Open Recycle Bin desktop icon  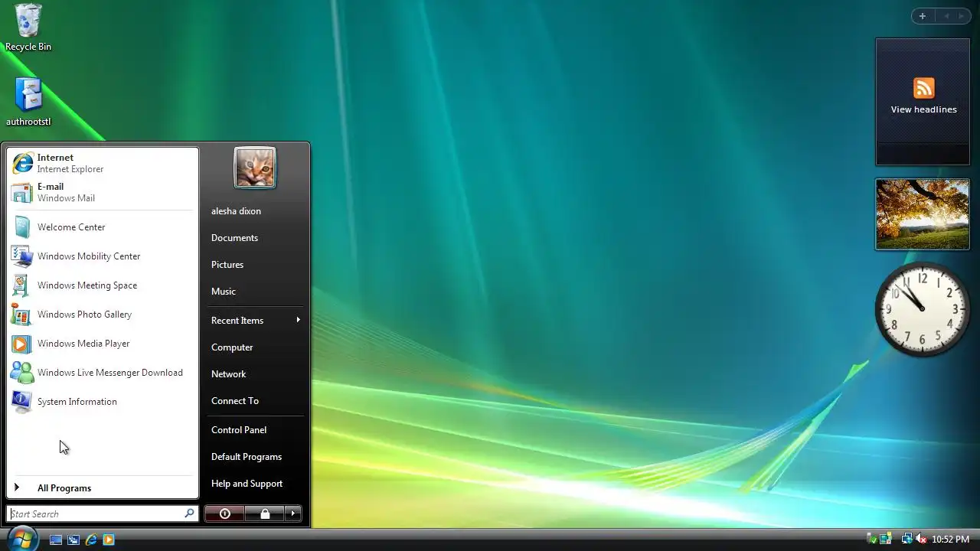tap(28, 28)
